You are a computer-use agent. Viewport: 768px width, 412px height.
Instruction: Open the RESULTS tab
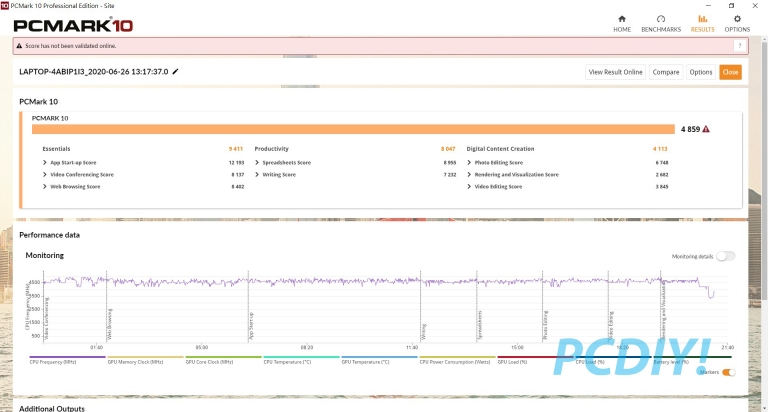pyautogui.click(x=702, y=24)
